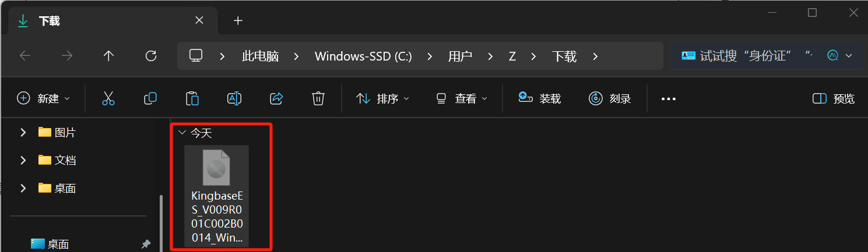Click the search box input field
868x252 pixels.
752,56
